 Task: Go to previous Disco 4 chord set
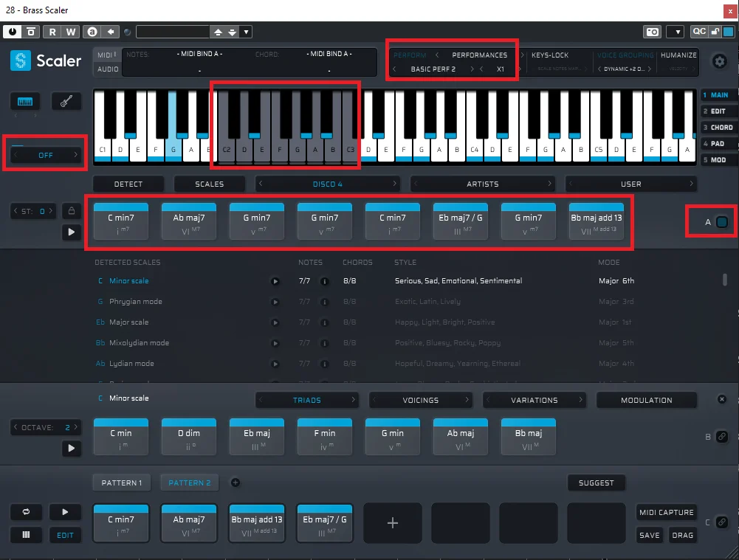(x=261, y=184)
